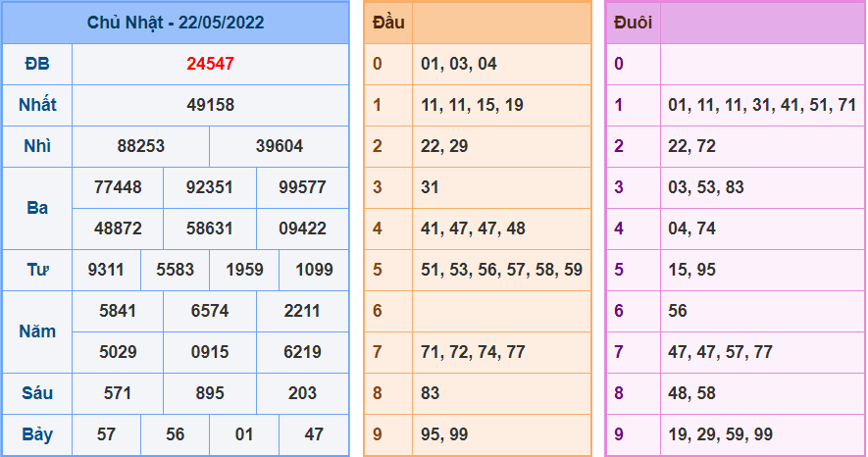Select the Đuôi values '04, 74'
Viewport: 868px width, 457px height.
[691, 228]
